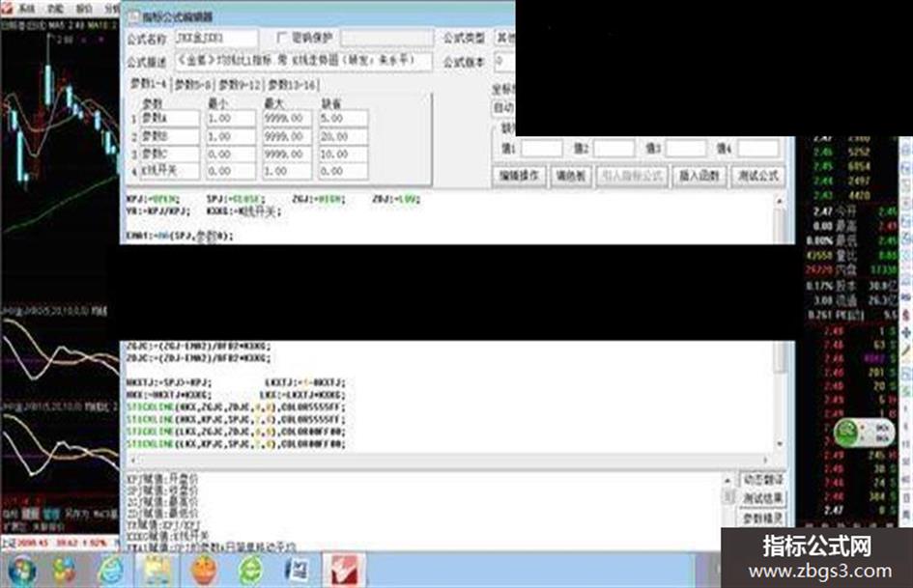The height and width of the screenshot is (588, 913).
Task: Click code editor horizontal scroll left arrow
Action: click(132, 460)
